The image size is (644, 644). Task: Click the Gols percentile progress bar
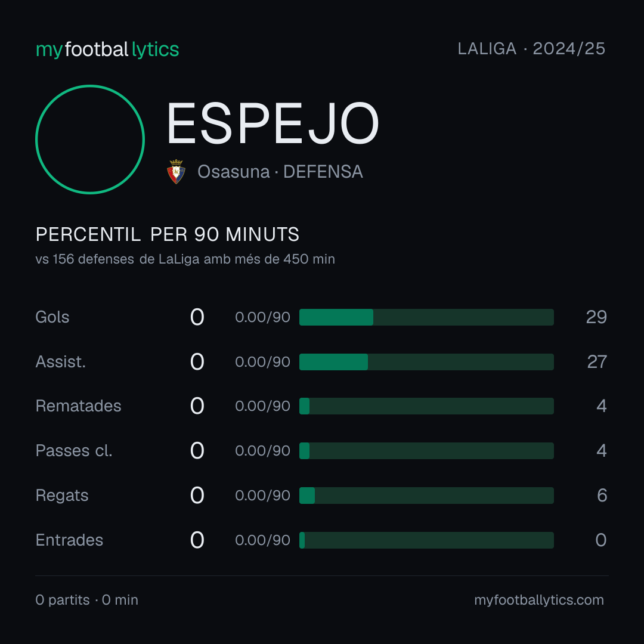(426, 317)
